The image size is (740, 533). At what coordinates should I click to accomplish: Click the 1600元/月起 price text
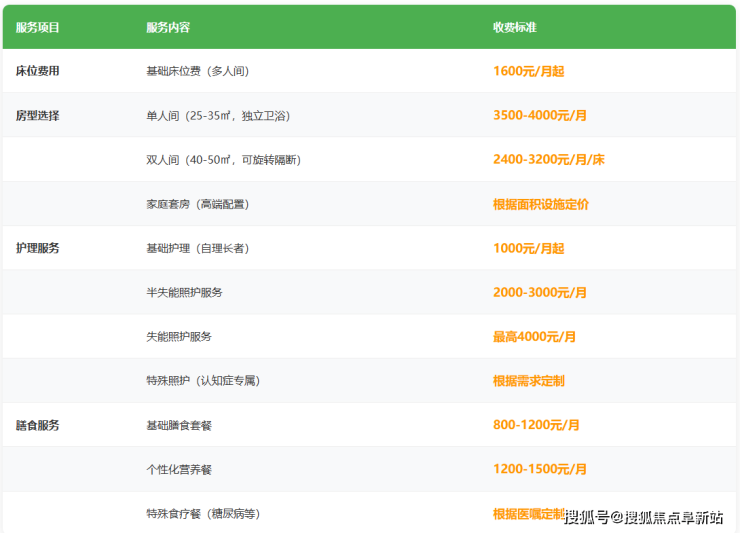coord(529,71)
